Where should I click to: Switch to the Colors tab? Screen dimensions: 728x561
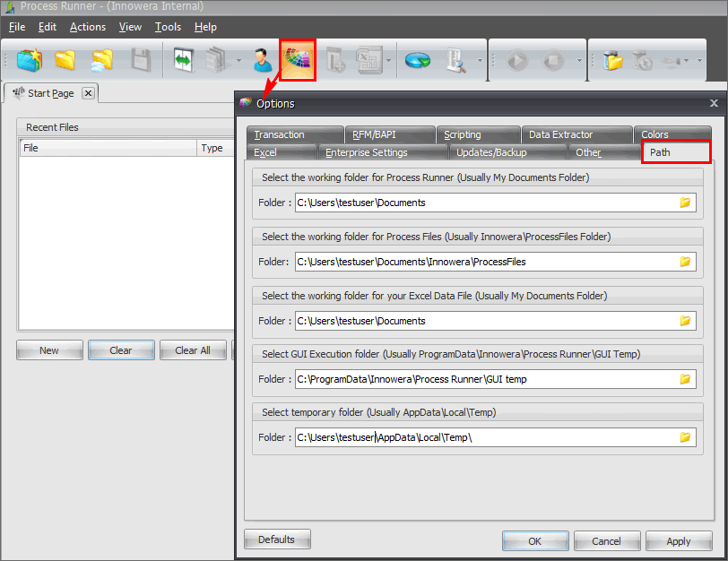coord(654,134)
